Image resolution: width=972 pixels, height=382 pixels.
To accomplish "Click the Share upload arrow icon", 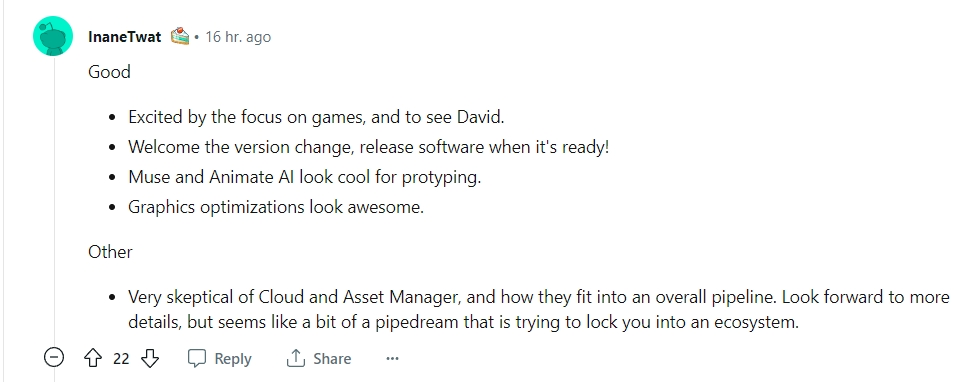I will (x=296, y=358).
